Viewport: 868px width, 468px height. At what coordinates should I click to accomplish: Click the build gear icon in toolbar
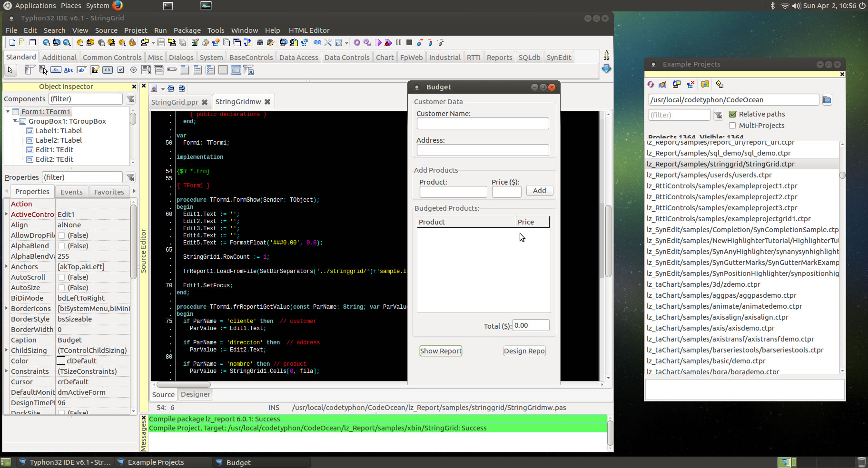click(357, 42)
